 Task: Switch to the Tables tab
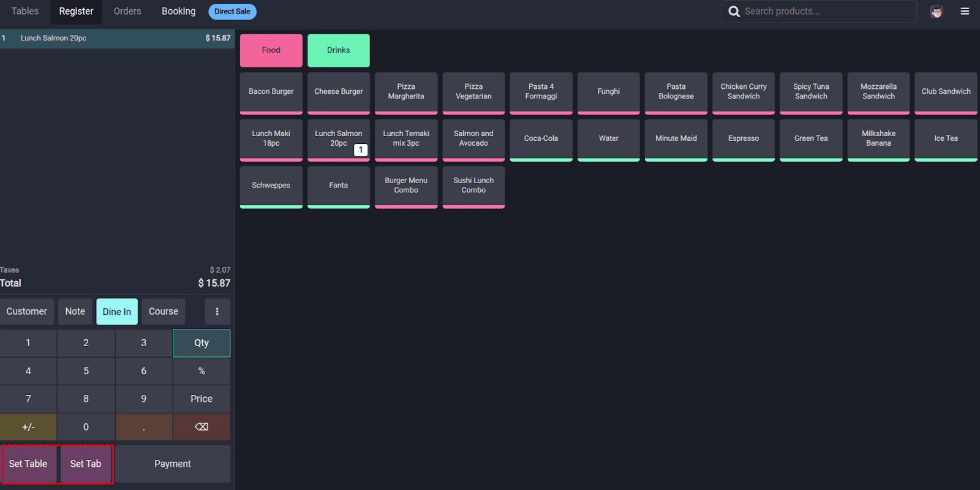click(x=25, y=11)
